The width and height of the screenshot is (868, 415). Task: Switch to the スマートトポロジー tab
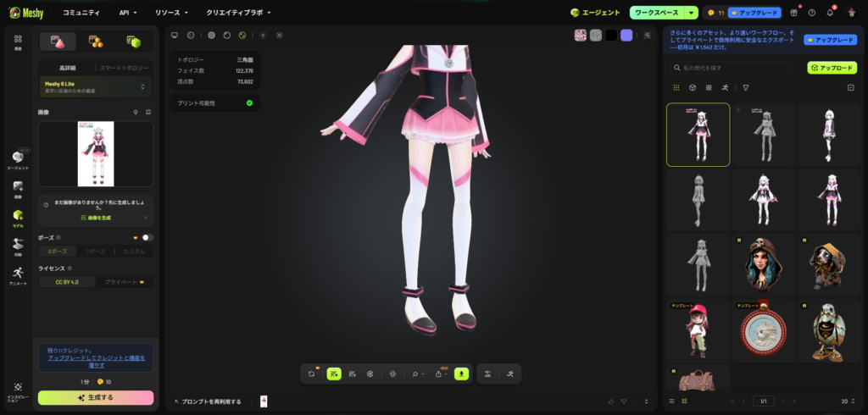coord(124,68)
